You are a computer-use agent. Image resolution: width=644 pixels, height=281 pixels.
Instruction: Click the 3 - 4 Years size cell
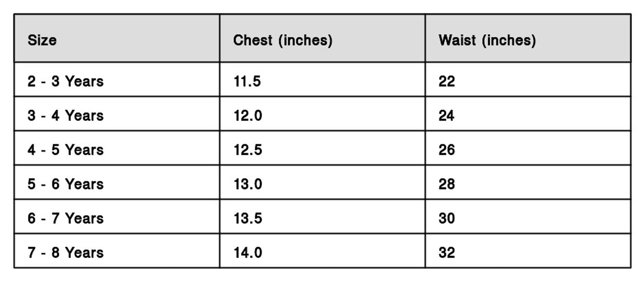coord(66,116)
